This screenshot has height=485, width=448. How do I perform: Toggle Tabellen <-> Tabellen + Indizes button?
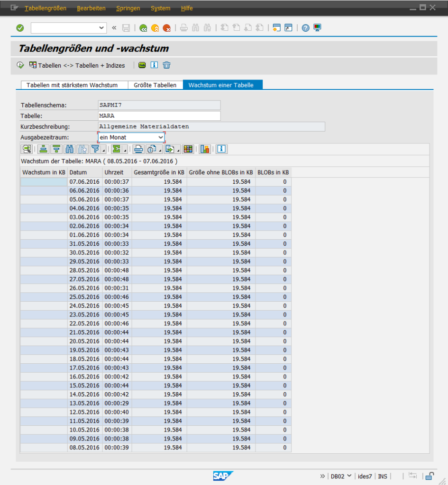77,65
